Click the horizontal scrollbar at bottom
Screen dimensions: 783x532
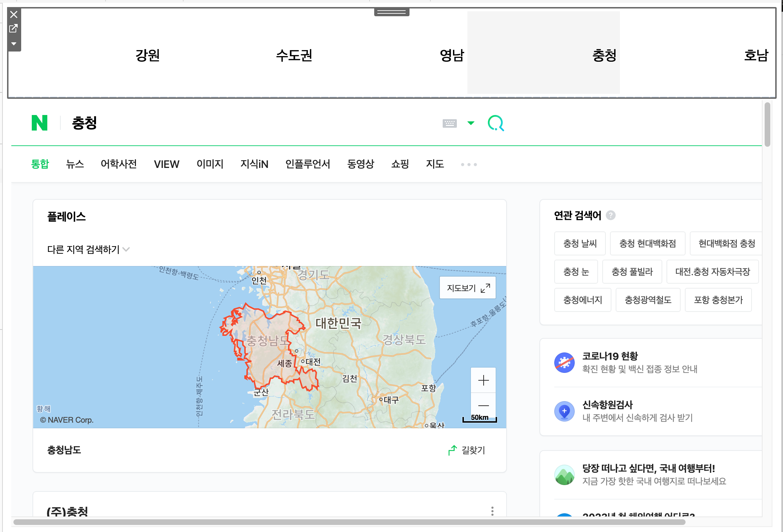tap(349, 522)
